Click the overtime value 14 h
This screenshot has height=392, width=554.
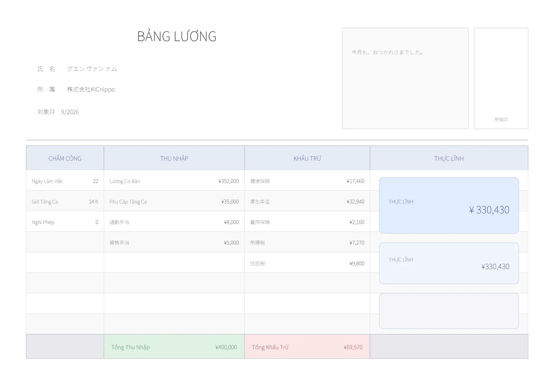click(93, 202)
